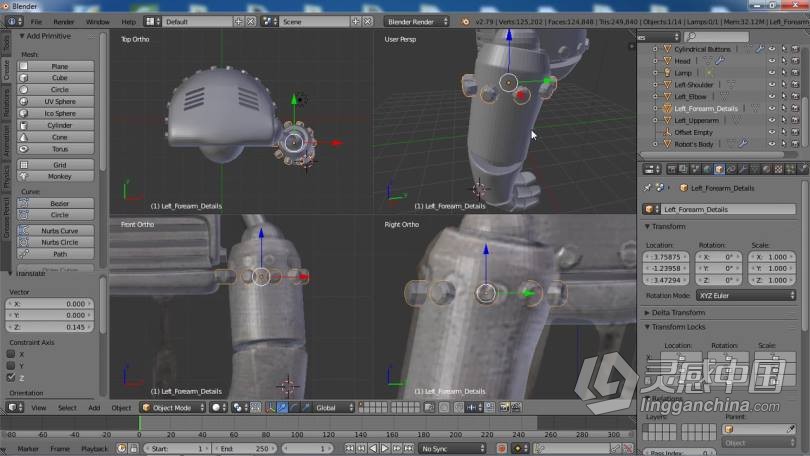Image resolution: width=810 pixels, height=456 pixels.
Task: Open the Help menu
Action: [128, 22]
